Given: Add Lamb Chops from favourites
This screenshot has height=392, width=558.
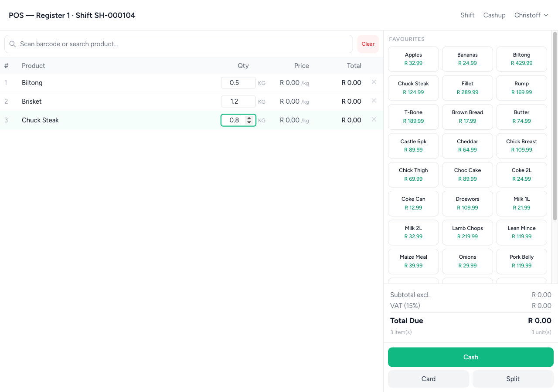Looking at the screenshot, I should pos(467,232).
